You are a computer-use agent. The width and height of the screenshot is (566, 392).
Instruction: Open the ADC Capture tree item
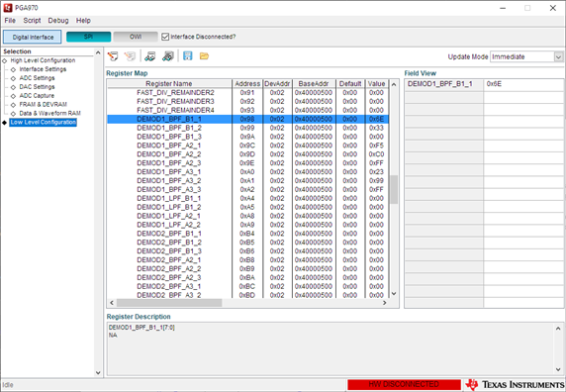[x=37, y=96]
